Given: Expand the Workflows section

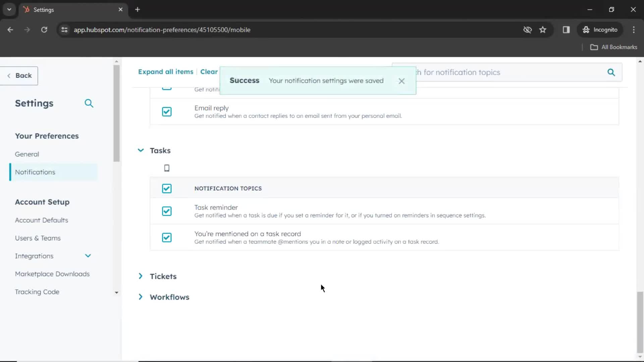Looking at the screenshot, I should (141, 297).
